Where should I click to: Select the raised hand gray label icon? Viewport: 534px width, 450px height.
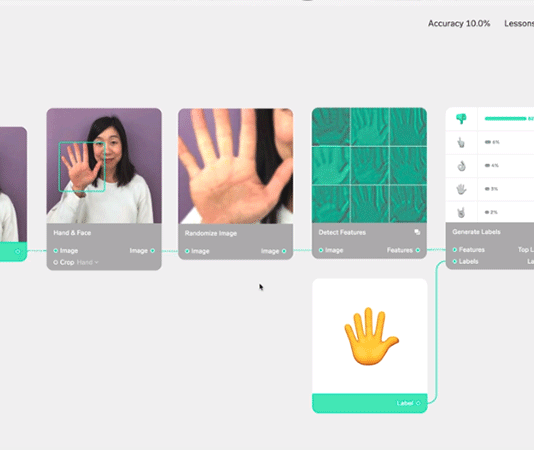(x=461, y=189)
